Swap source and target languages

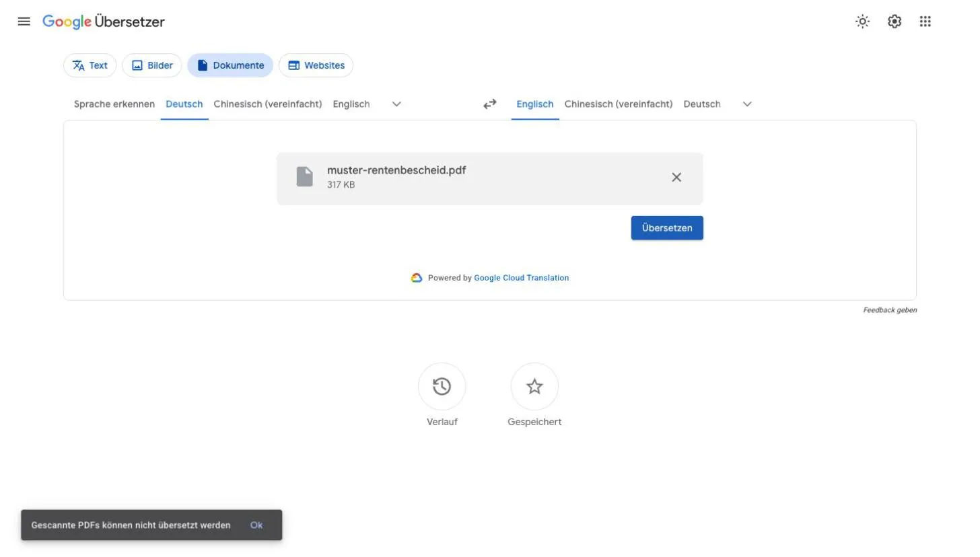[490, 104]
